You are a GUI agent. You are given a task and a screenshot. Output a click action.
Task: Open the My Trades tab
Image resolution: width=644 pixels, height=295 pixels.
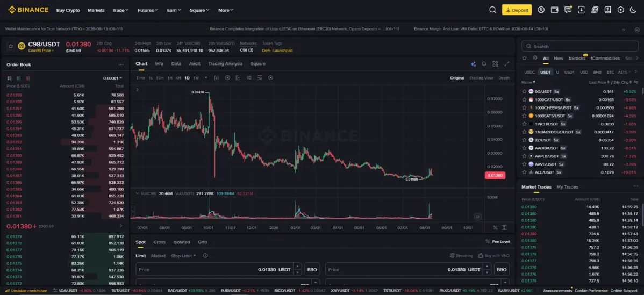click(567, 187)
